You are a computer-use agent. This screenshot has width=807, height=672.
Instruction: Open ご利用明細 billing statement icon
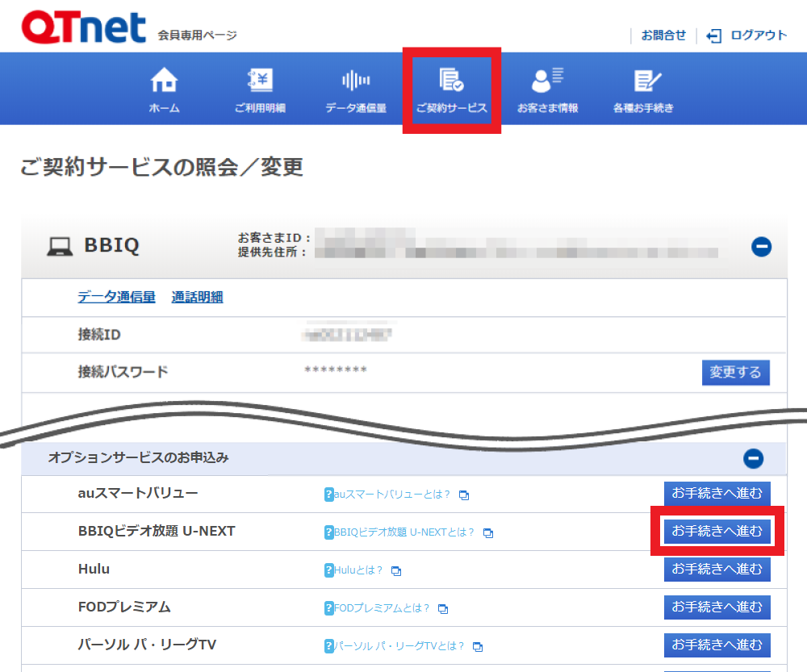pyautogui.click(x=260, y=81)
